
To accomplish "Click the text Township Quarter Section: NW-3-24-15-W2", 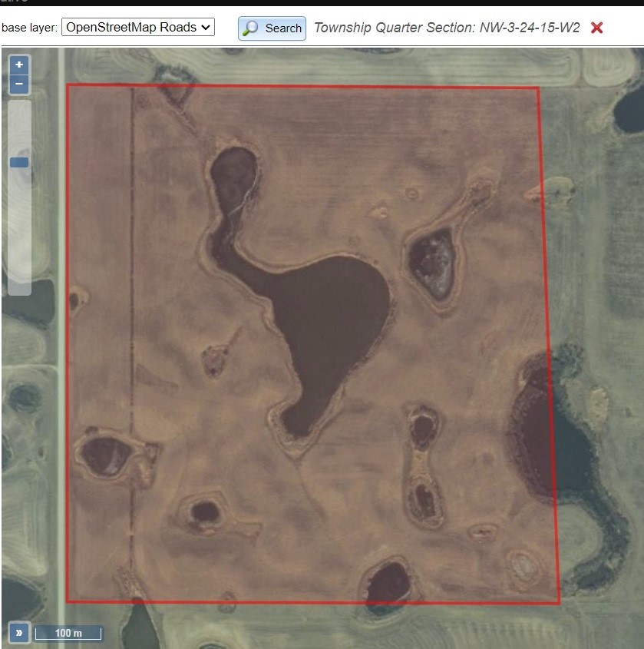I will coord(447,28).
